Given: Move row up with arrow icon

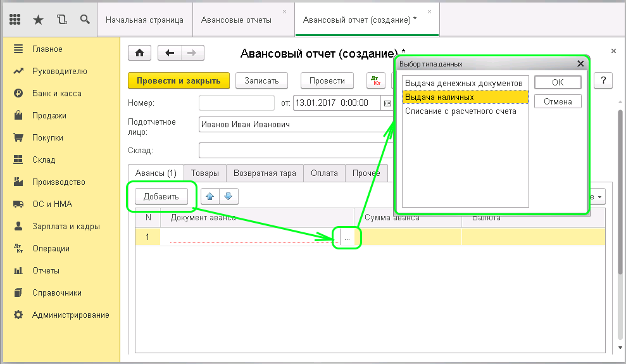Looking at the screenshot, I should pyautogui.click(x=210, y=196).
